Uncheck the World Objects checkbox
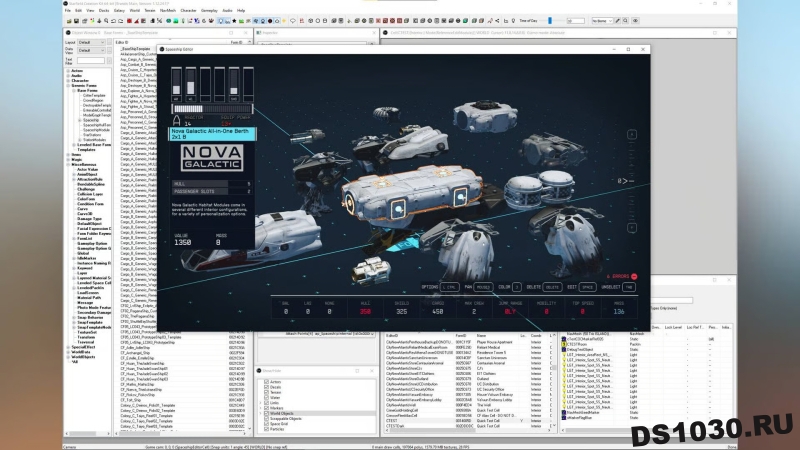The height and width of the screenshot is (450, 800). tap(266, 413)
